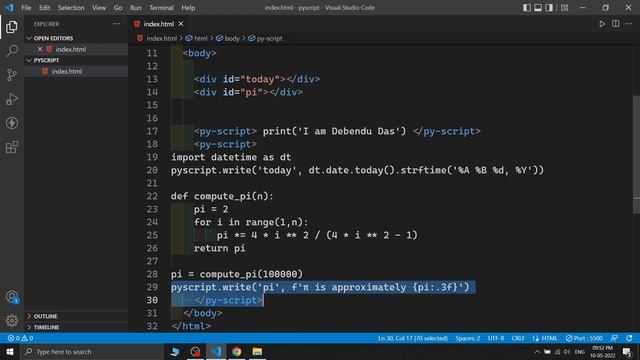Click line number 22 in the gutter
Screen dimensions: 640x360
pyautogui.click(x=152, y=196)
